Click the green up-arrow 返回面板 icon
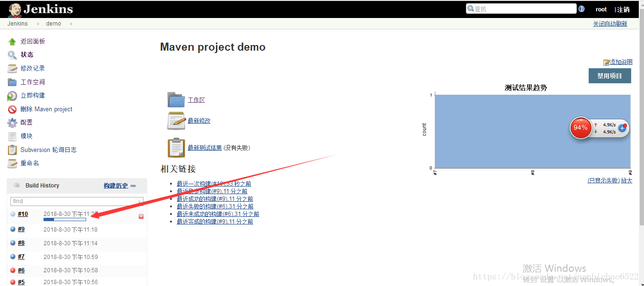This screenshot has width=644, height=286. [x=12, y=42]
